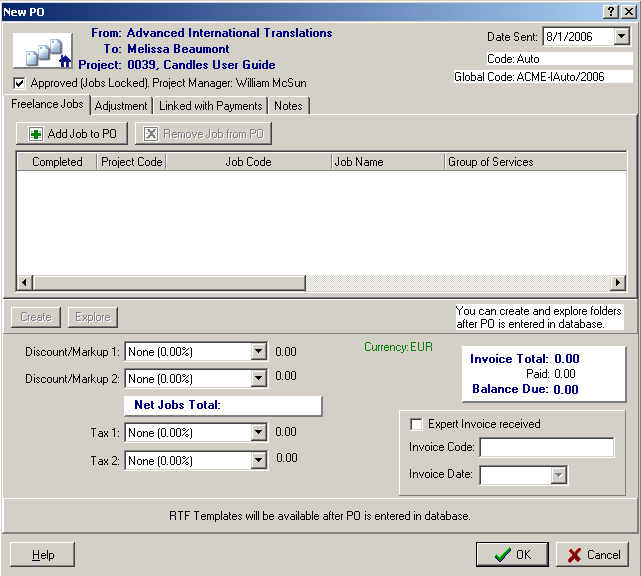Click the context help question mark button
Viewport: 641px width, 576px height.
[609, 10]
